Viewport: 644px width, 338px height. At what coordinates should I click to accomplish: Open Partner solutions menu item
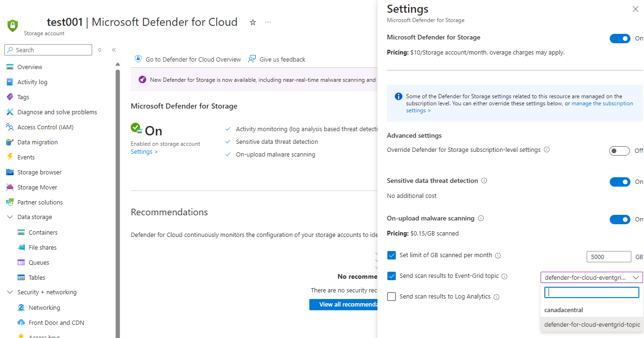coord(40,202)
